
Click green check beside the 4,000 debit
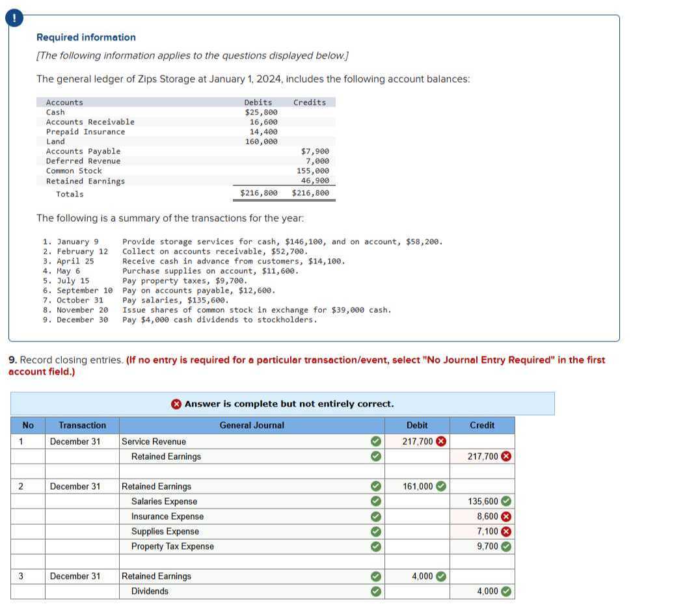tap(441, 576)
